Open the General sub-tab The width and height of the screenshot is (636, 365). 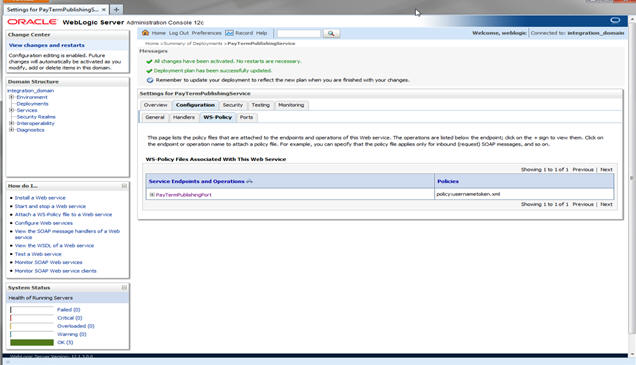point(155,117)
